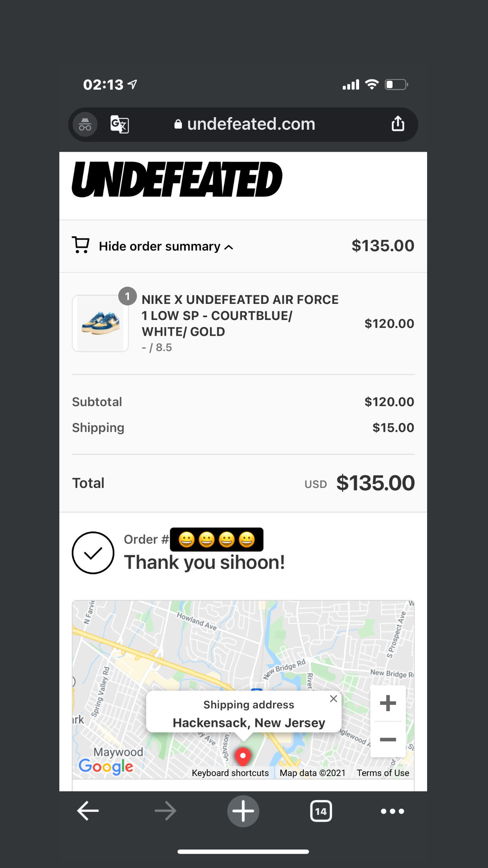Open a new tab with plus button
Screen dimensions: 488x868
pos(243,811)
